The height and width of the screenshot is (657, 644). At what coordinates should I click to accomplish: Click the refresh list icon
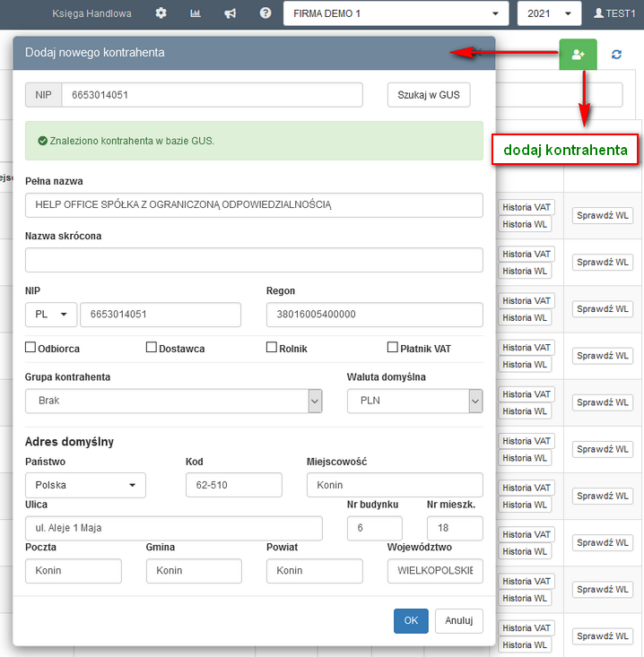(x=616, y=55)
